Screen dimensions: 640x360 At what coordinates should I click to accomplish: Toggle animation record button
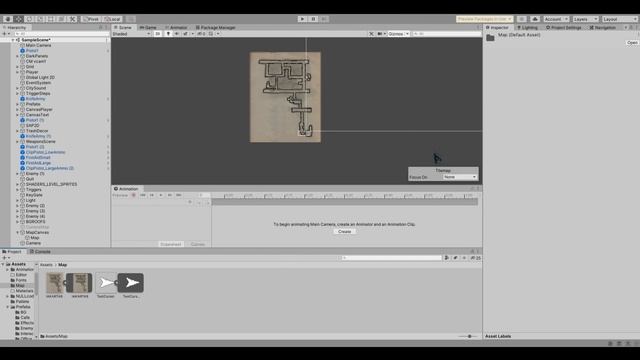click(133, 195)
